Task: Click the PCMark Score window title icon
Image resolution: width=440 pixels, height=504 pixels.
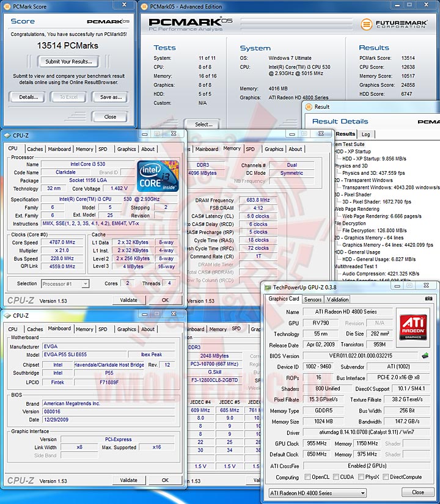Action: click(x=7, y=7)
